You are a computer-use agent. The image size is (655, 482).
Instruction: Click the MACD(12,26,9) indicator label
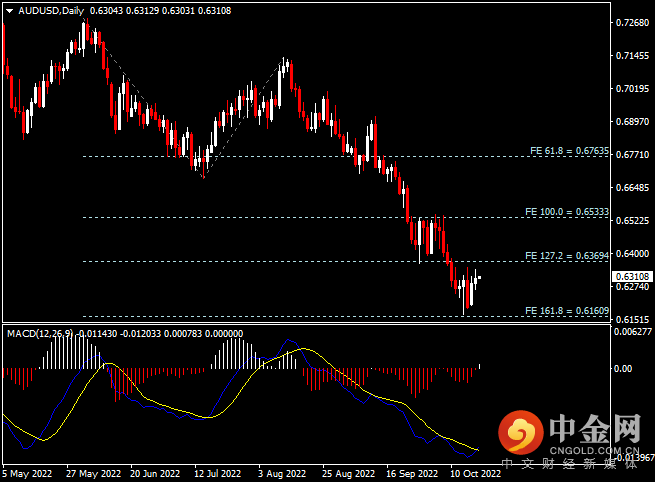tap(40, 334)
